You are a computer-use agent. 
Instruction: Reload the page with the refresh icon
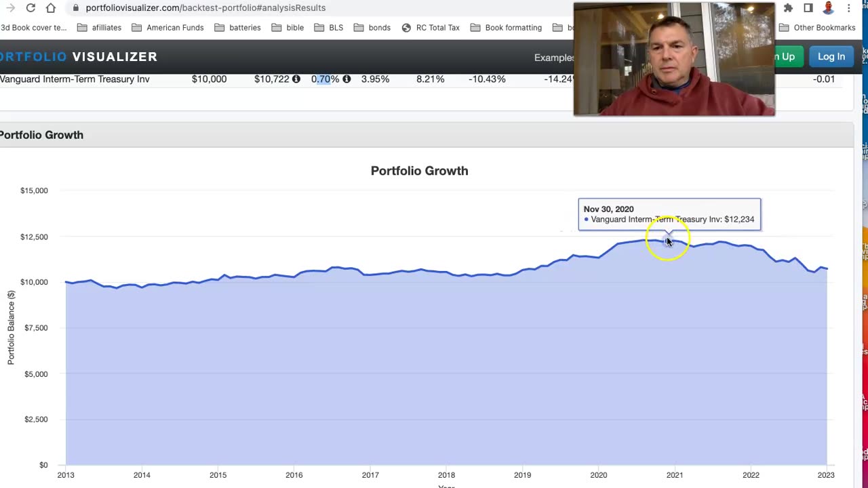pyautogui.click(x=31, y=8)
